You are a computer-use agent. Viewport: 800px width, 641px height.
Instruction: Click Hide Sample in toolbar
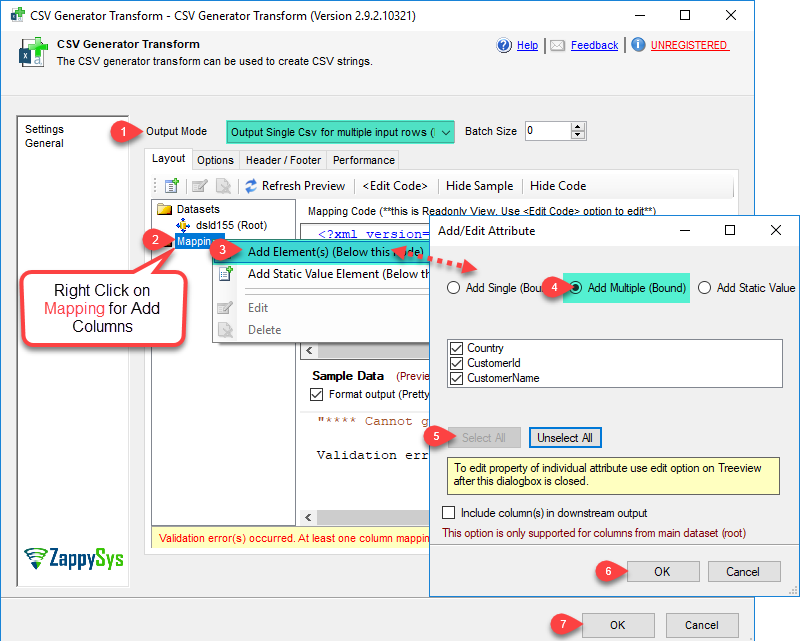point(480,186)
